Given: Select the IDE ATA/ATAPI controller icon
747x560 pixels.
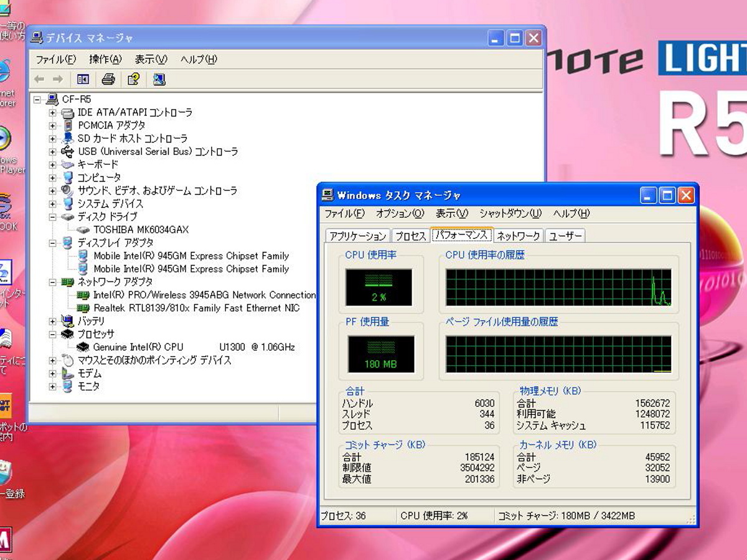Looking at the screenshot, I should (x=68, y=113).
